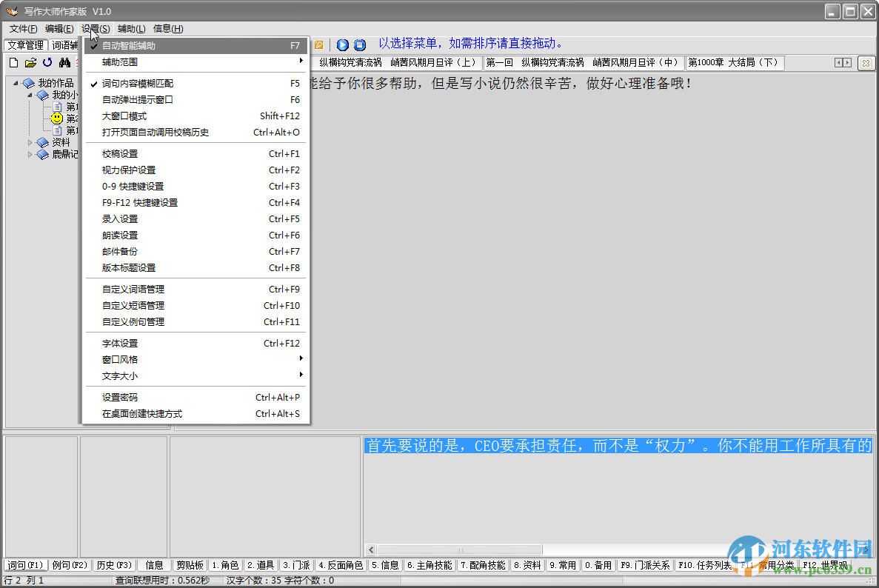The image size is (879, 588).
Task: Click the open folder icon on the toolbar
Action: point(30,63)
